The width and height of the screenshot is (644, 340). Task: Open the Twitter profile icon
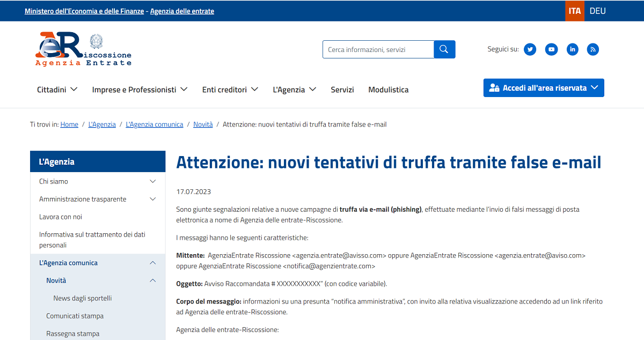530,49
